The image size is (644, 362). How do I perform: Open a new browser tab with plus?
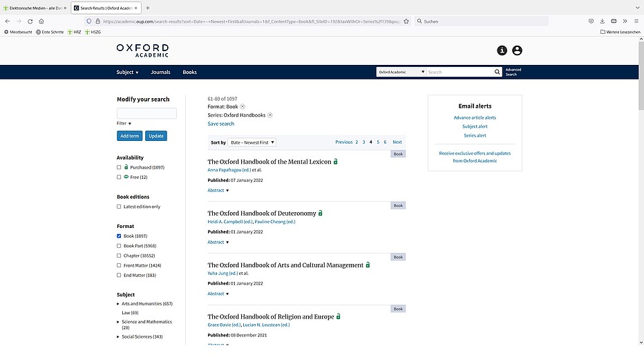(148, 8)
